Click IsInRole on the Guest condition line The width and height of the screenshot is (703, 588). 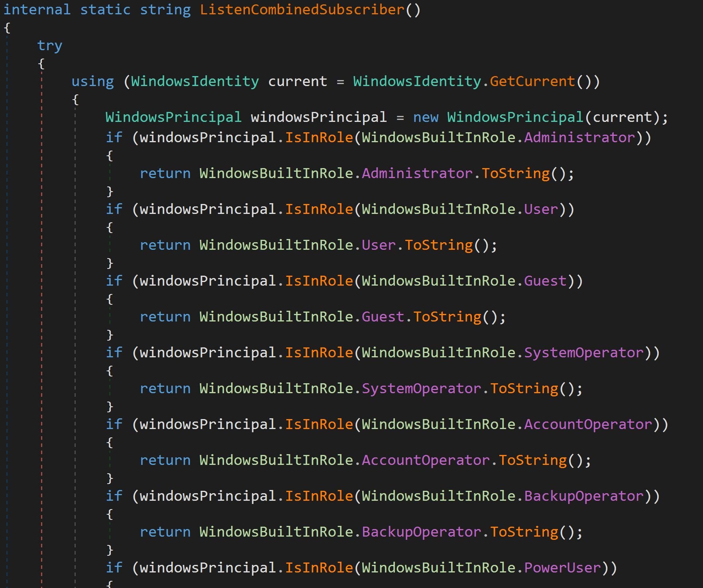click(319, 281)
